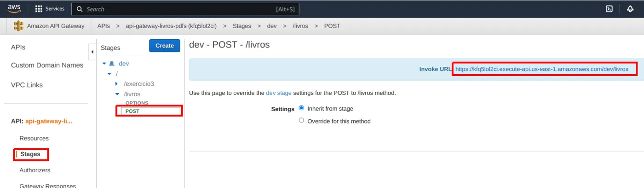Click the 'Stages' panel heading
This screenshot has height=188, width=644.
(x=110, y=47)
